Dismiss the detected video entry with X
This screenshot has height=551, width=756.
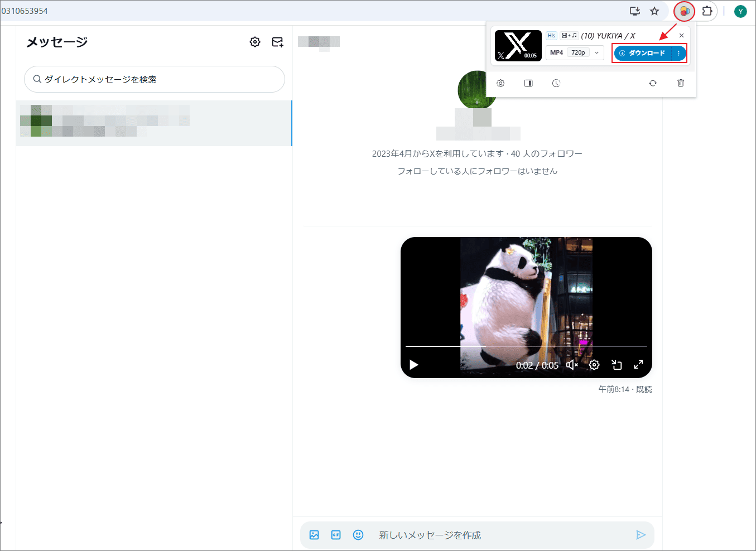point(681,36)
